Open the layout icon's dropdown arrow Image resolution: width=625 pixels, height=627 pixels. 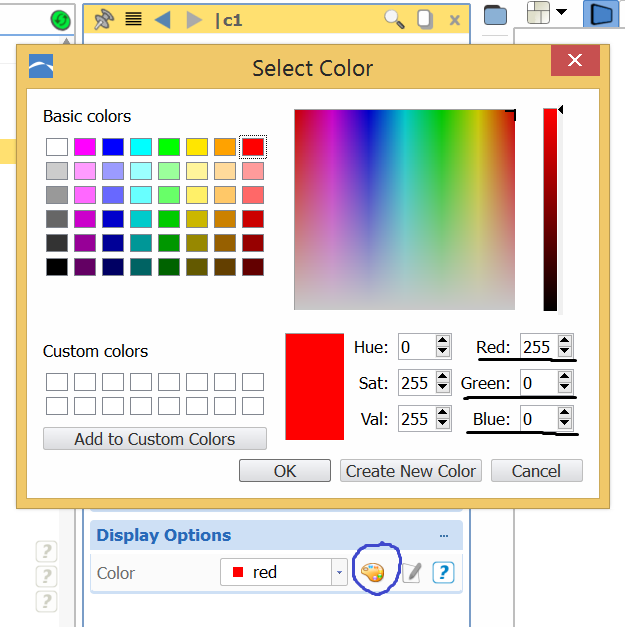(x=561, y=12)
